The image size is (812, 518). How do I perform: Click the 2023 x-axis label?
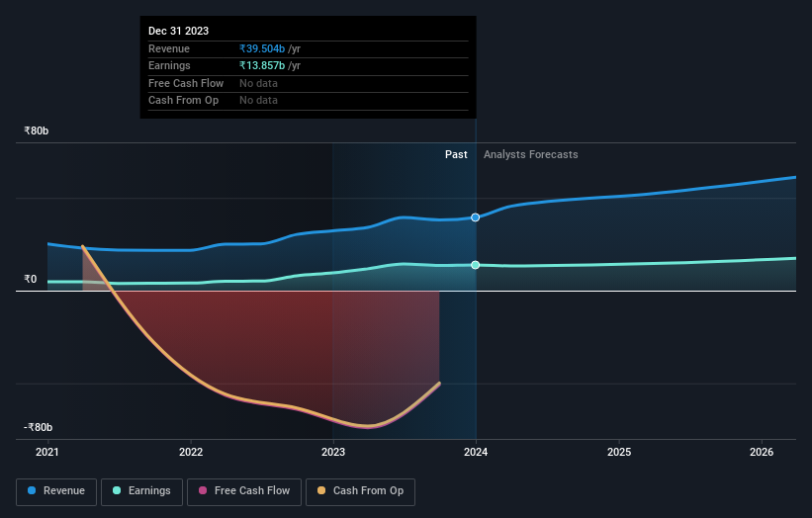pyautogui.click(x=333, y=452)
